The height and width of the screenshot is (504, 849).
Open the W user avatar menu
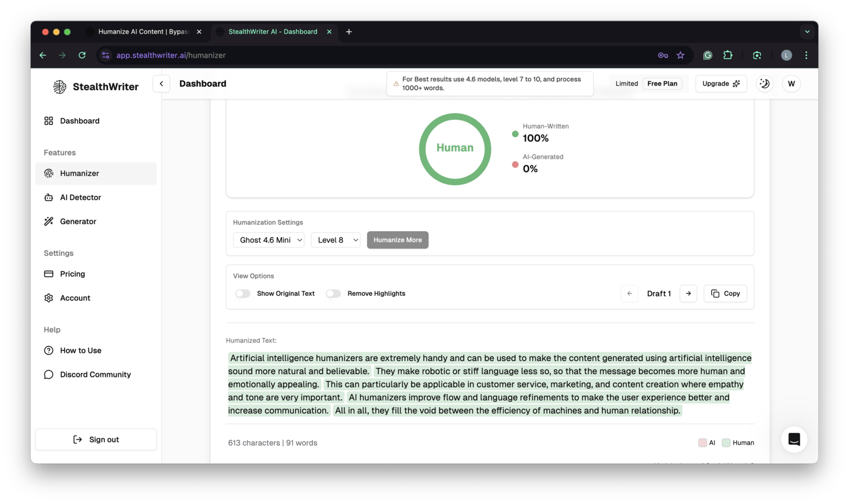point(791,83)
